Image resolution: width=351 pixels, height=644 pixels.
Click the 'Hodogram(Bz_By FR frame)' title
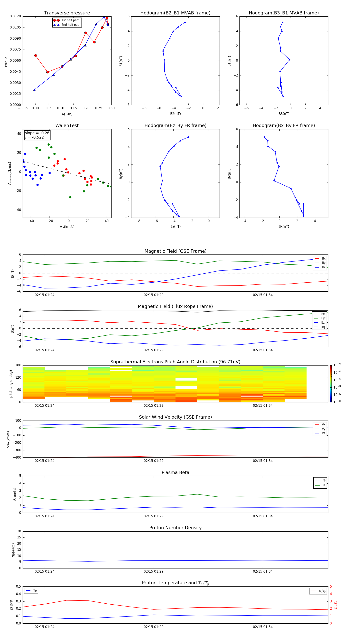[175, 125]
